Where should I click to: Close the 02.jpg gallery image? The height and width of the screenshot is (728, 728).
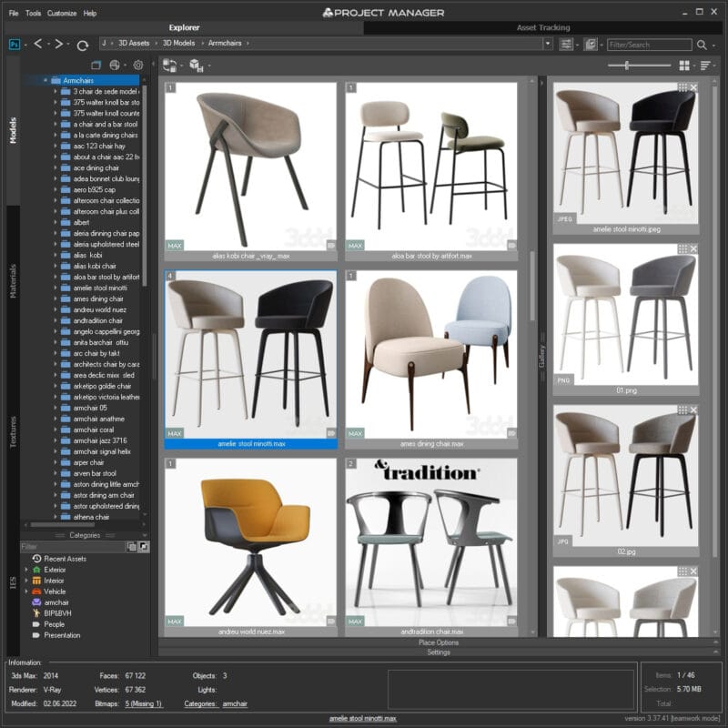(x=693, y=410)
